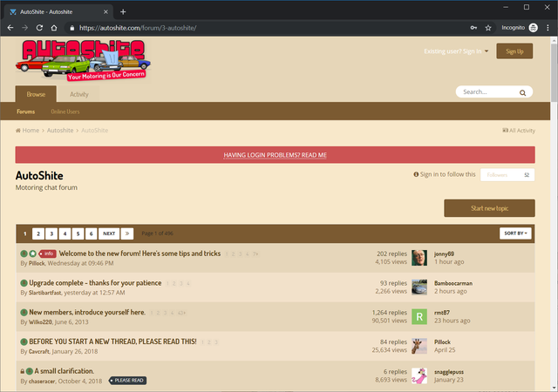Expand the Existing user Sign In dropdown

pos(456,51)
